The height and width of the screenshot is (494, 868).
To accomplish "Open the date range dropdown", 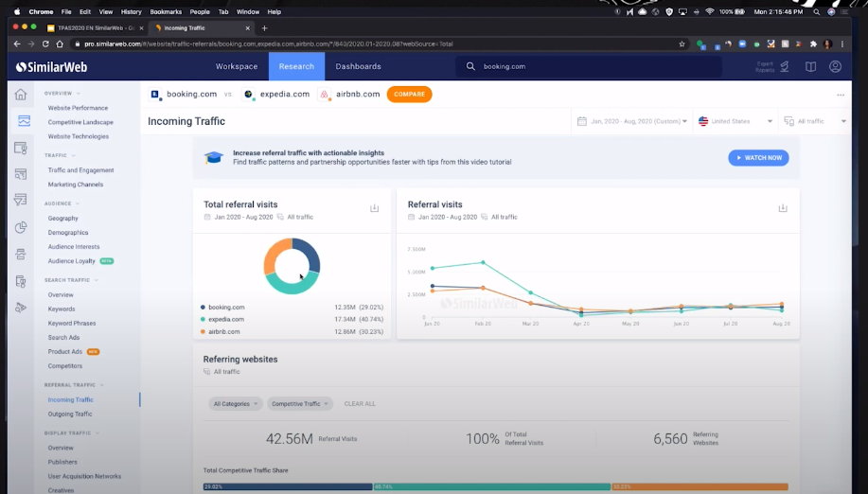I will point(630,121).
